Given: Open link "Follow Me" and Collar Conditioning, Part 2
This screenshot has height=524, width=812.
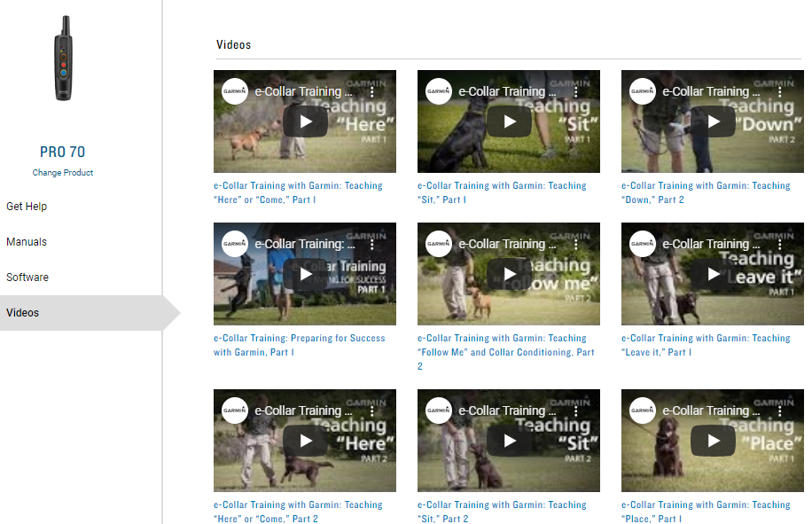Looking at the screenshot, I should click(x=506, y=352).
